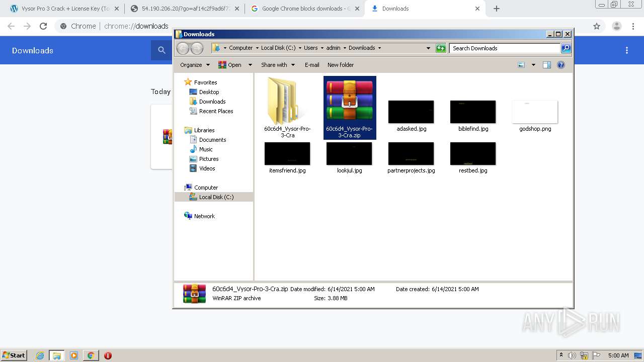Open Internet Explorer from taskbar

[40, 355]
